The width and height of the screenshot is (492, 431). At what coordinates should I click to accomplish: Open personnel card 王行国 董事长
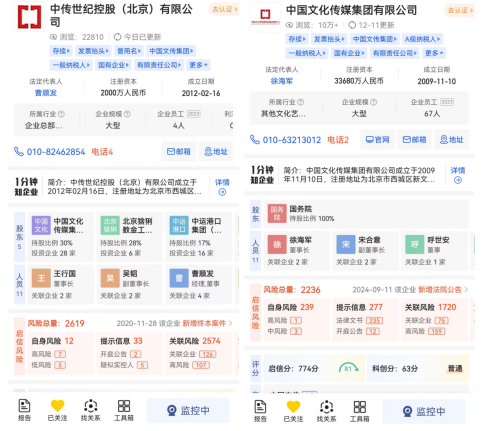tap(60, 284)
